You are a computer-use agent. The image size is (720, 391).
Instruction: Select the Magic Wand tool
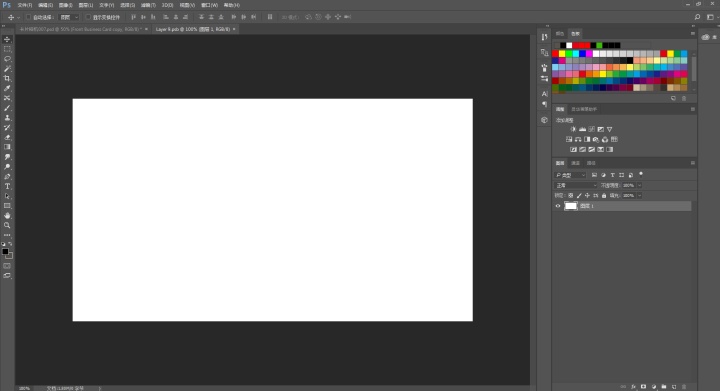point(7,69)
